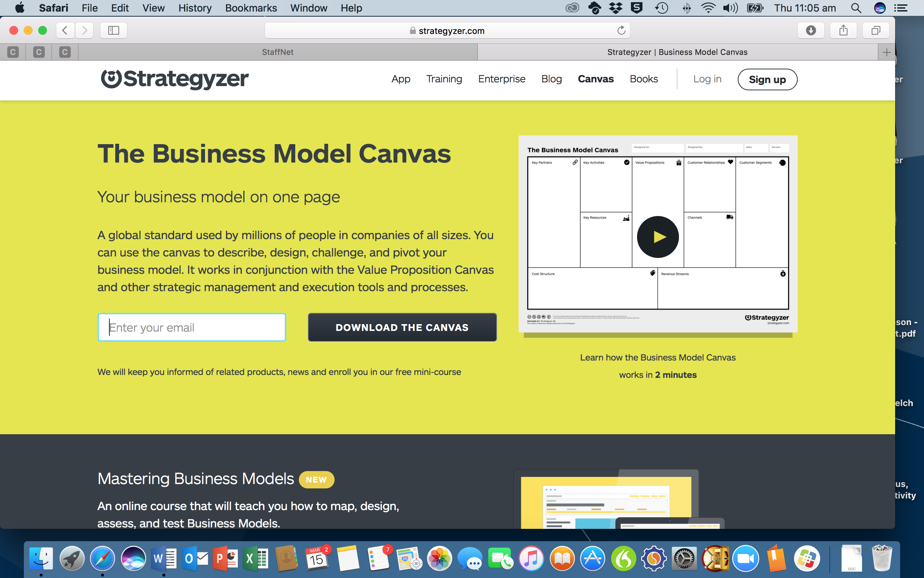Open the Canvas link in navigation
This screenshot has width=924, height=578.
tap(596, 79)
